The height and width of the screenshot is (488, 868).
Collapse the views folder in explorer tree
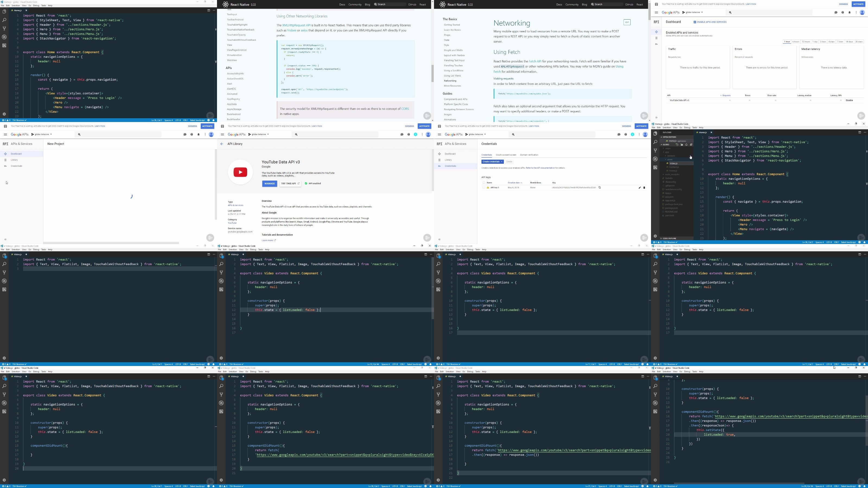coord(670,160)
